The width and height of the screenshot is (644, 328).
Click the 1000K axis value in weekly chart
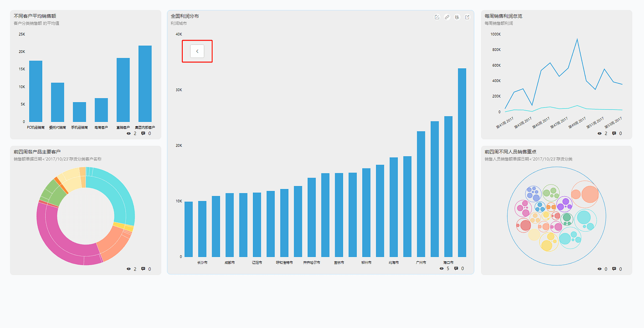(x=495, y=34)
